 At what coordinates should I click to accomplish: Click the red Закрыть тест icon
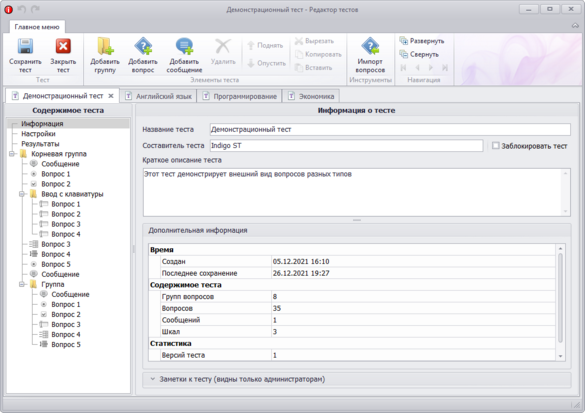click(x=63, y=47)
